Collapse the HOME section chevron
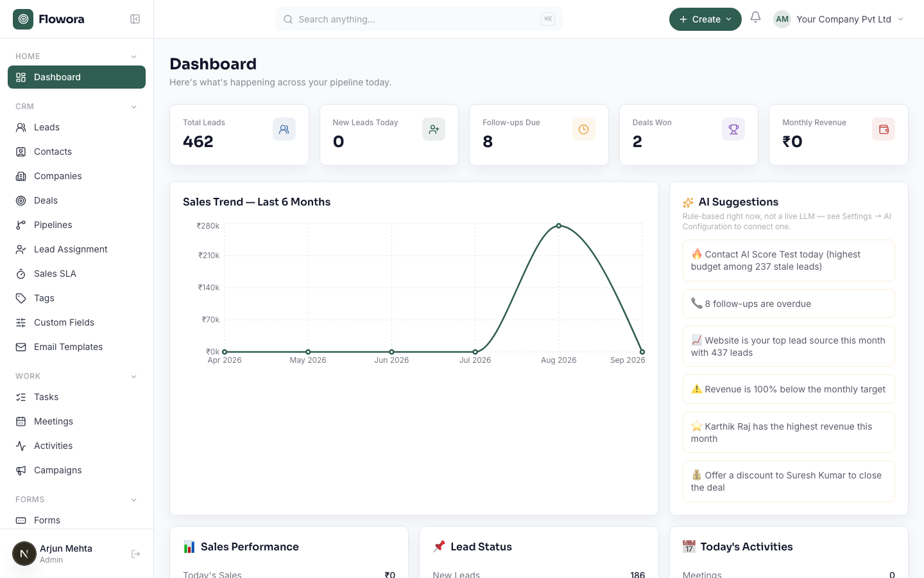This screenshot has width=924, height=578. tap(133, 57)
